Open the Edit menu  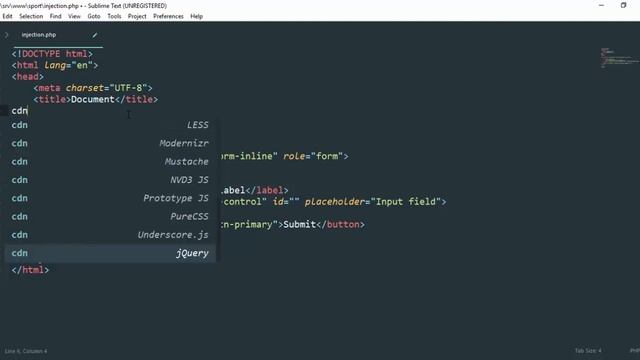point(7,16)
